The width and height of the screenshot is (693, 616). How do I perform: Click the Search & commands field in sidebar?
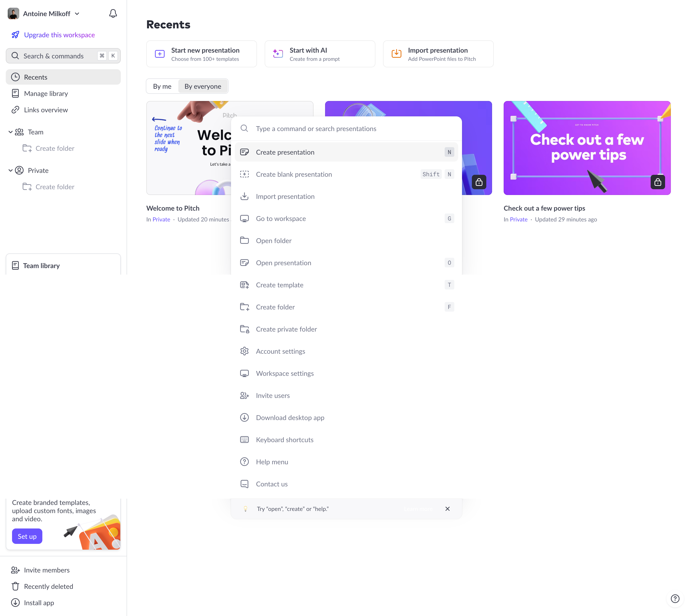[63, 56]
